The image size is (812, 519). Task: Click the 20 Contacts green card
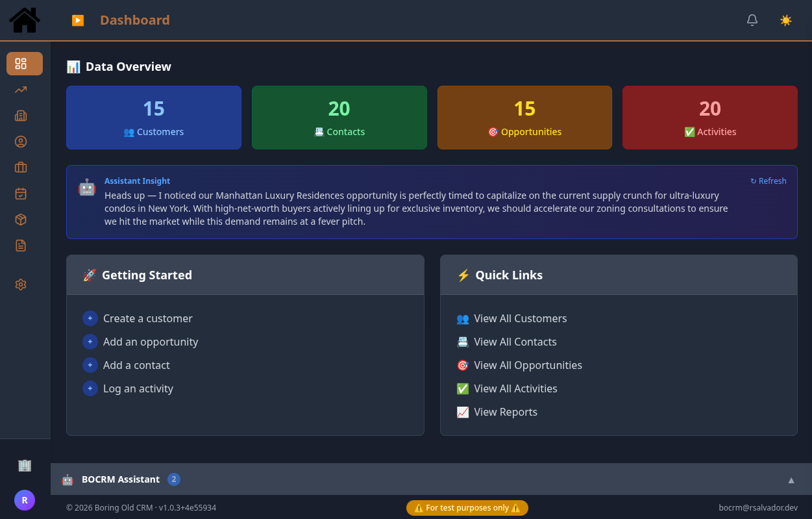(x=339, y=118)
